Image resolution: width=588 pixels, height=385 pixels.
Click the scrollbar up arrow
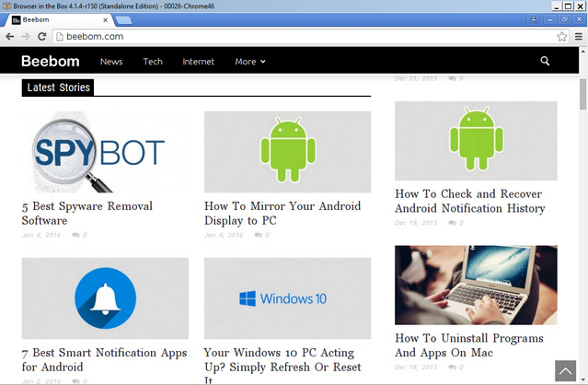pyautogui.click(x=583, y=51)
